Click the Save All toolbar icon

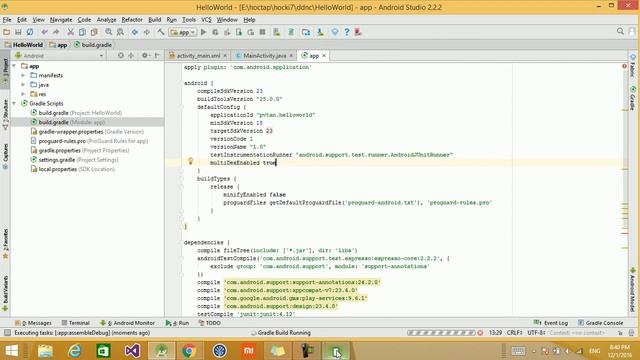click(18, 32)
